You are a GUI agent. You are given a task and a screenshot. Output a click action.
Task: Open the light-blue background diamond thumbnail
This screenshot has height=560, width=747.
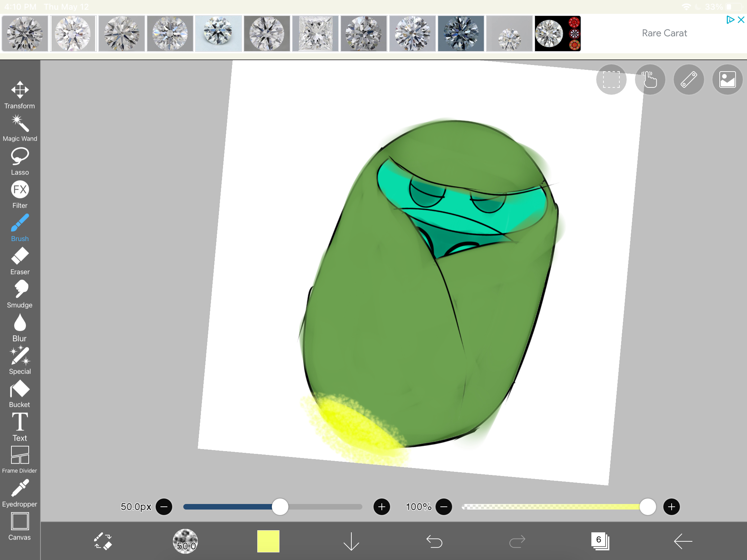(x=218, y=34)
